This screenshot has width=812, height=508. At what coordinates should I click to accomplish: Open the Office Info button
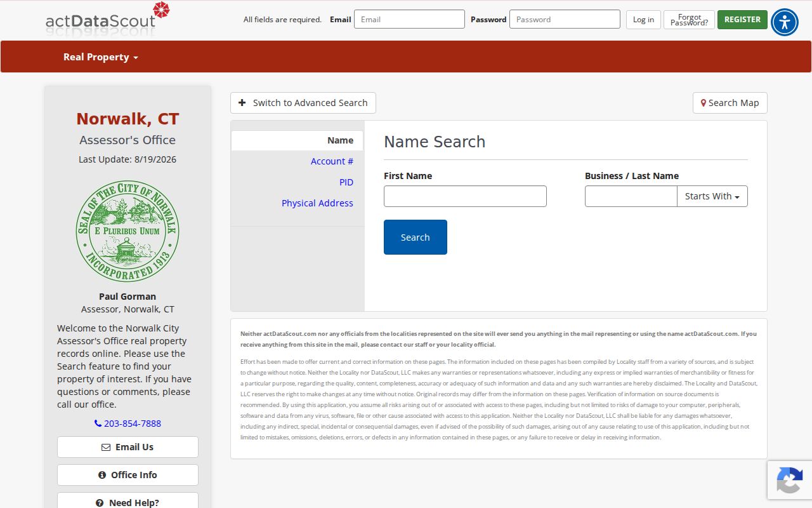click(x=128, y=475)
